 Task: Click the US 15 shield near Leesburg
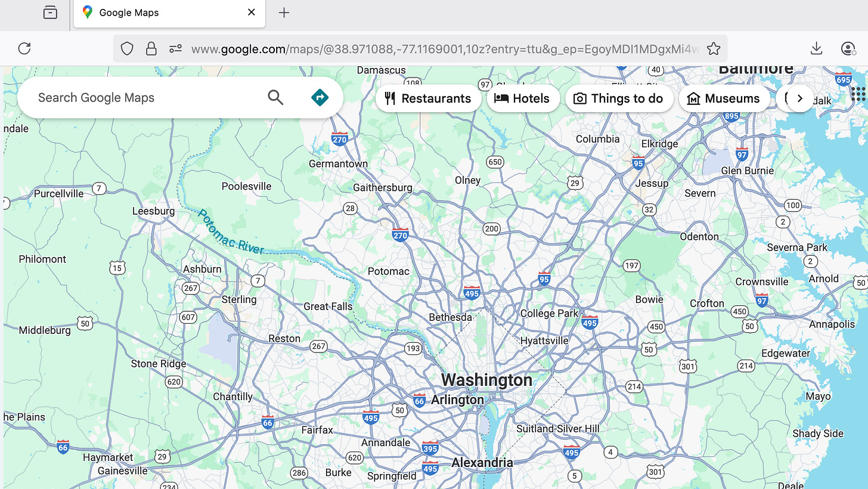117,268
